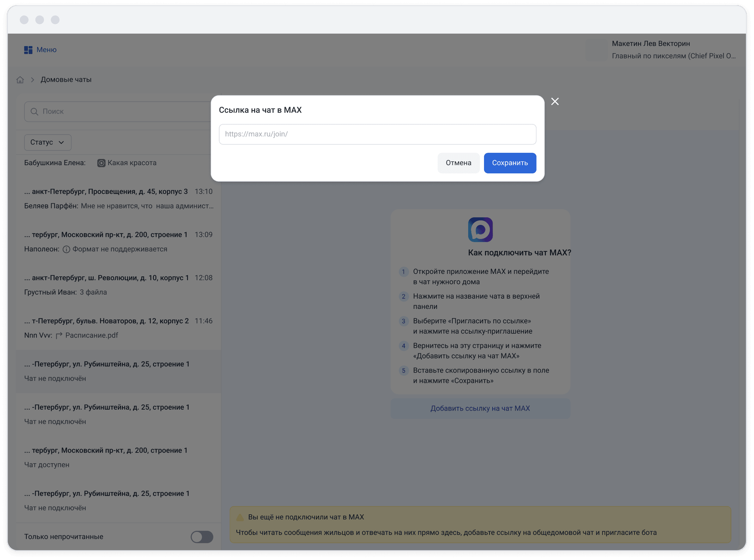This screenshot has width=754, height=560.
Task: Toggle the Только непрочитанные switch
Action: [x=202, y=537]
